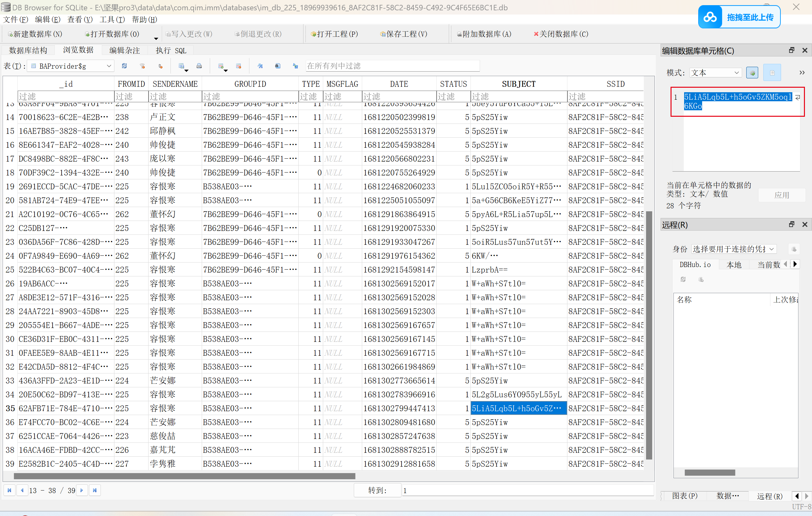
Task: Click the find and replace icon
Action: (295, 66)
